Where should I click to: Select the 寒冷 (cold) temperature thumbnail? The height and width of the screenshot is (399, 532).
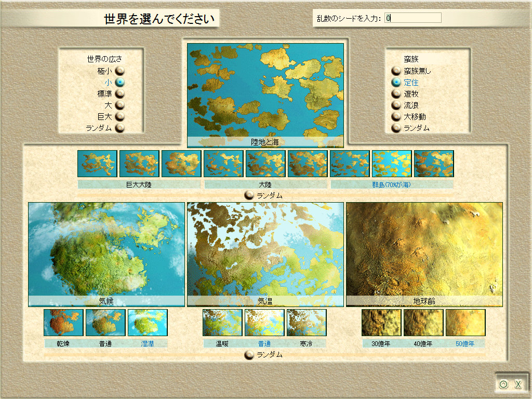pyautogui.click(x=307, y=323)
